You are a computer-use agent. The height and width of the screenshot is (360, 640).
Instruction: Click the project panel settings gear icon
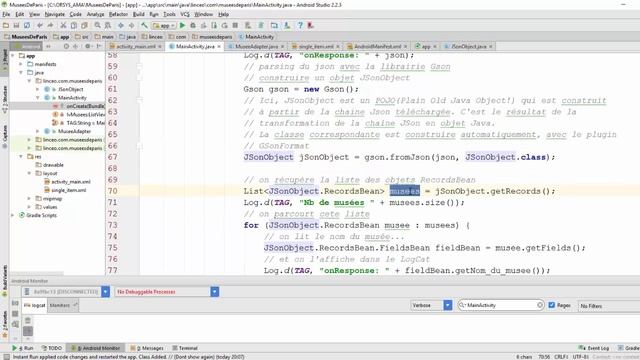point(88,47)
